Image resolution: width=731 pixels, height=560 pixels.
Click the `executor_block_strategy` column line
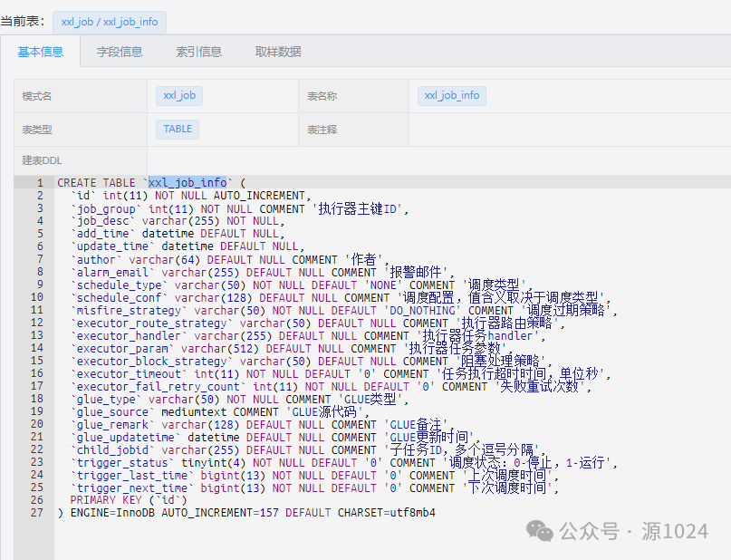tap(312, 361)
